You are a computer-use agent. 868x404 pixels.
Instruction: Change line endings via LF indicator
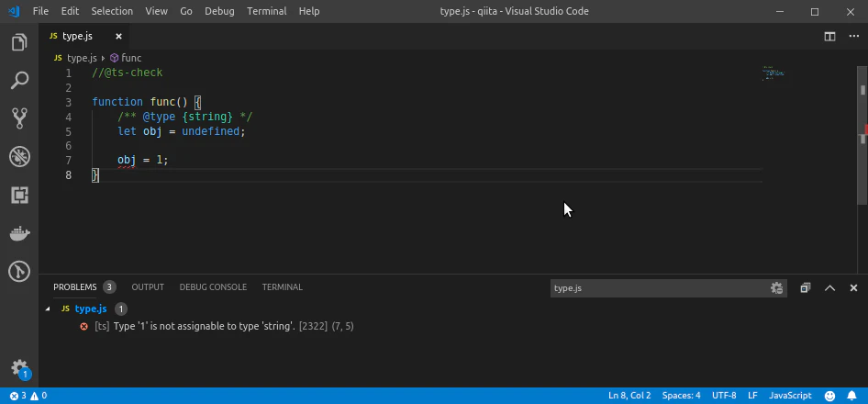753,396
